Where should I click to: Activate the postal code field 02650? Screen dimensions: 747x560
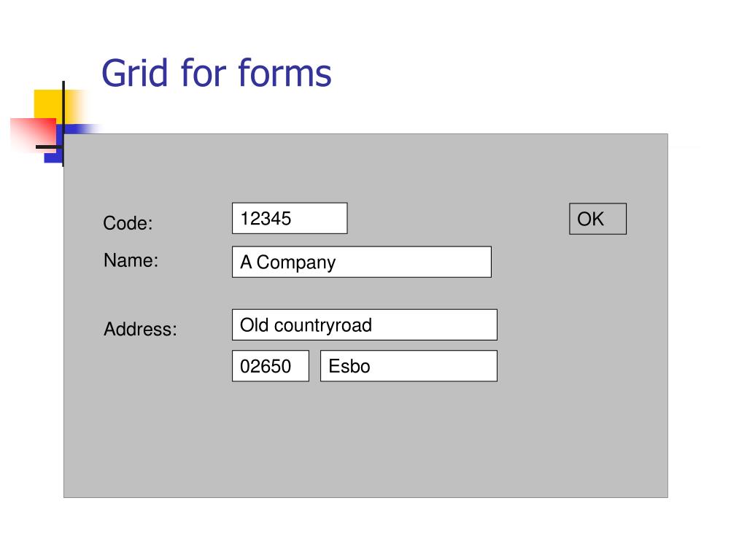pyautogui.click(x=271, y=366)
